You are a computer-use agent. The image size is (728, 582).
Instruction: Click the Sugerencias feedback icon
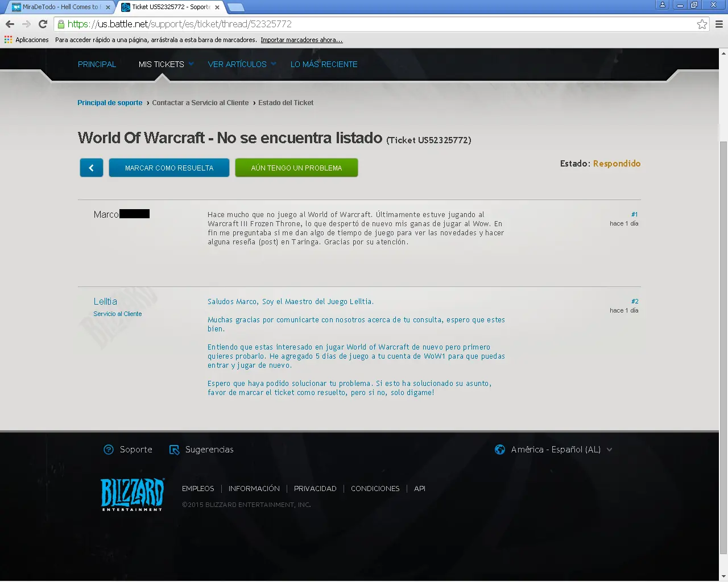pyautogui.click(x=175, y=450)
